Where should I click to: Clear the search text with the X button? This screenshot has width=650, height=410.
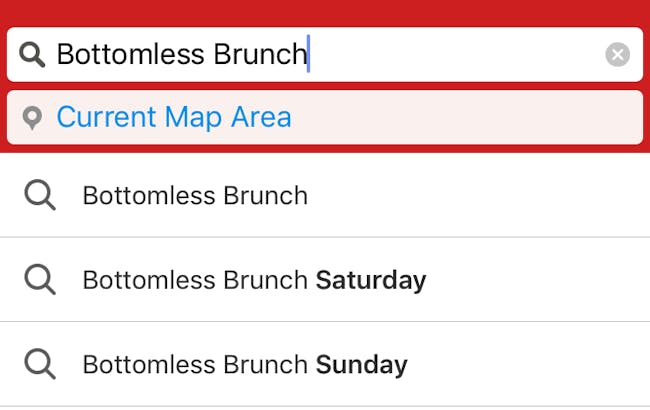click(x=617, y=54)
